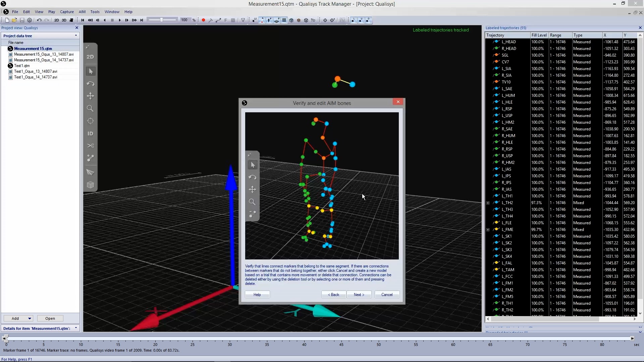Open the Capture menu

pyautogui.click(x=67, y=12)
